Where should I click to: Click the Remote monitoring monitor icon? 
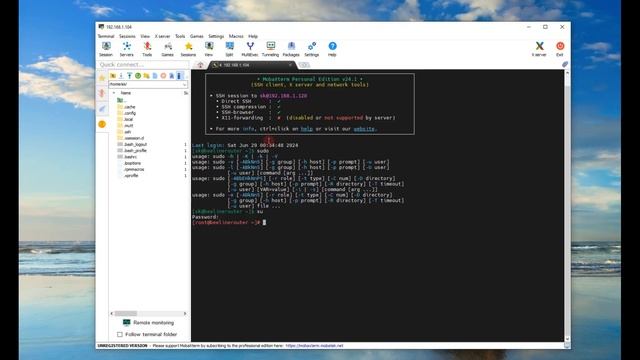click(x=127, y=322)
